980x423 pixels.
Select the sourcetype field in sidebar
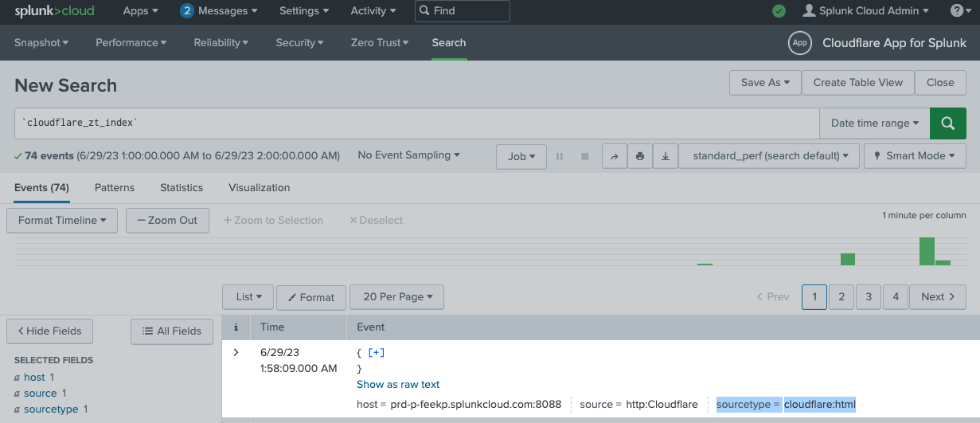pyautogui.click(x=51, y=409)
